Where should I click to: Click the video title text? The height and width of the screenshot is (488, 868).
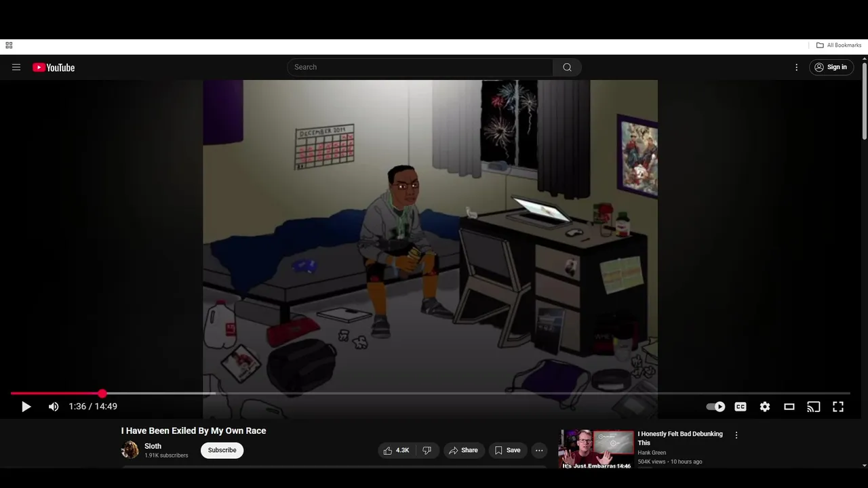pos(194,430)
